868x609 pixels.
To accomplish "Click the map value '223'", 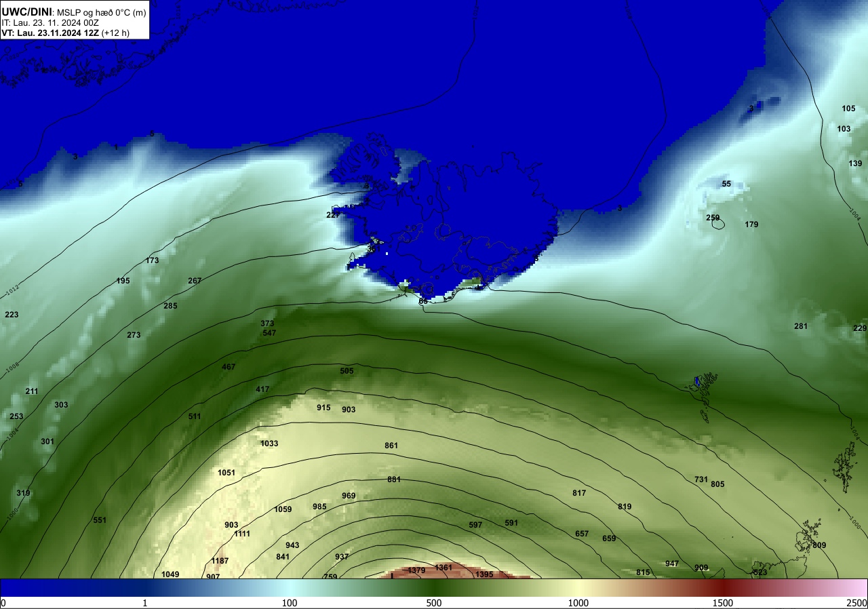I will coord(12,315).
